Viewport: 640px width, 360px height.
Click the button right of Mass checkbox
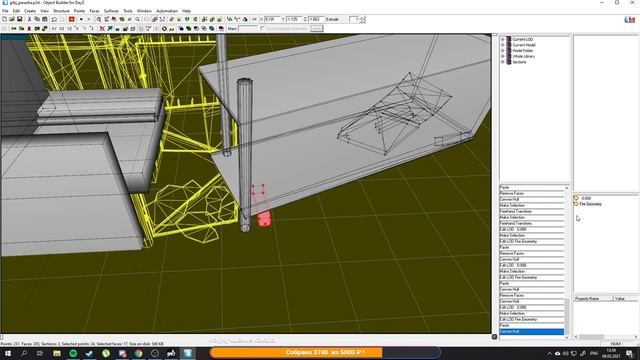pos(316,29)
